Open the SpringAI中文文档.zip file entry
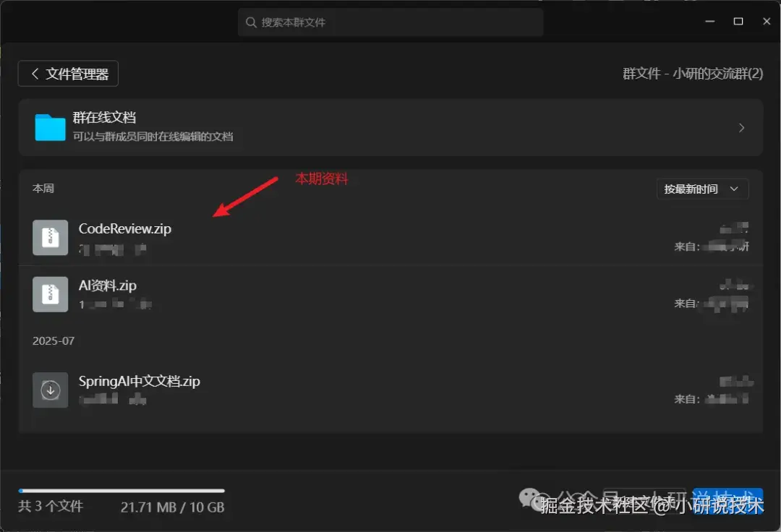 pyautogui.click(x=390, y=390)
